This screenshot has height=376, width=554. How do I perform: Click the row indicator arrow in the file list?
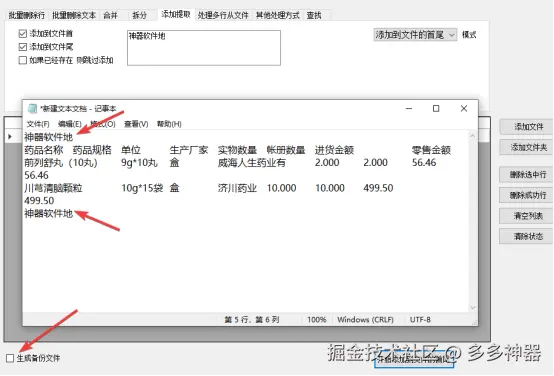[x=10, y=136]
